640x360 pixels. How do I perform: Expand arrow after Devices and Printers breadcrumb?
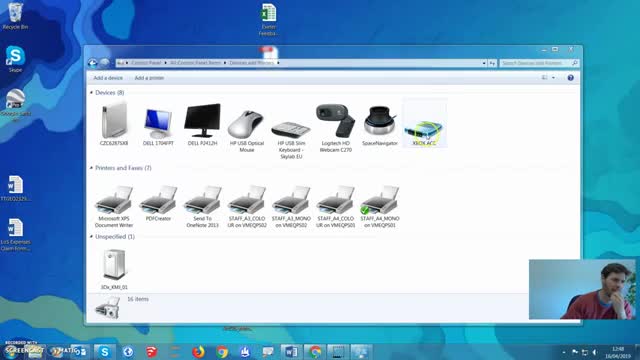pyautogui.click(x=278, y=63)
